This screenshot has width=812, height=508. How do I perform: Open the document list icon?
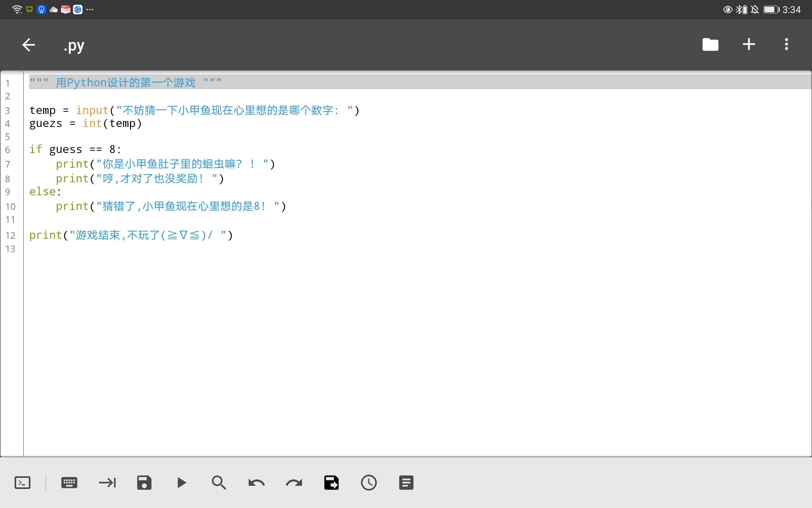coord(406,483)
